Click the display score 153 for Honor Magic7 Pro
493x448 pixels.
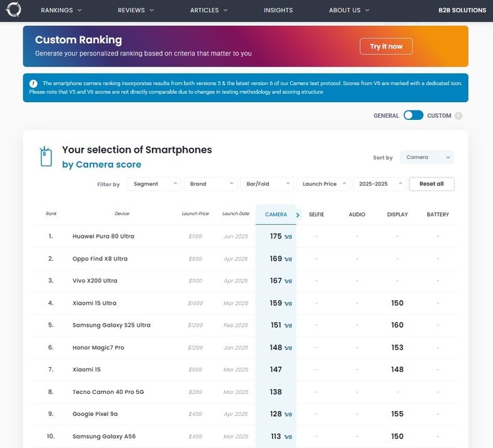tap(397, 347)
